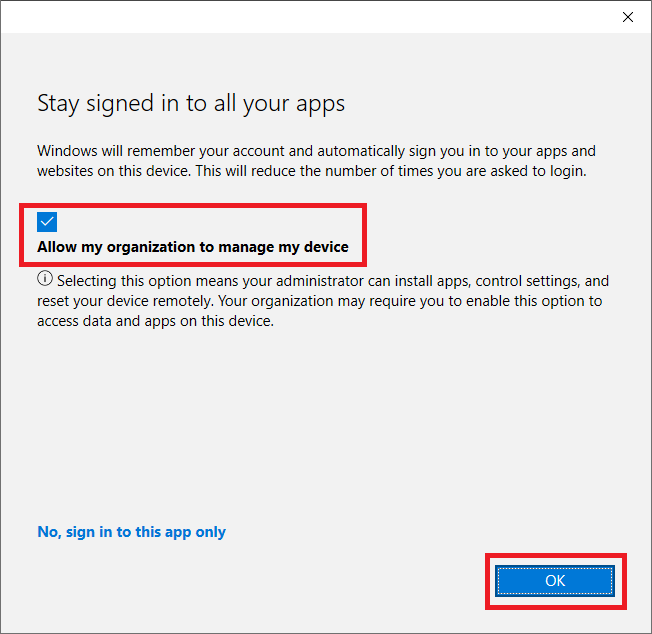This screenshot has width=652, height=634.
Task: Close the dialog with the X button
Action: 628,17
